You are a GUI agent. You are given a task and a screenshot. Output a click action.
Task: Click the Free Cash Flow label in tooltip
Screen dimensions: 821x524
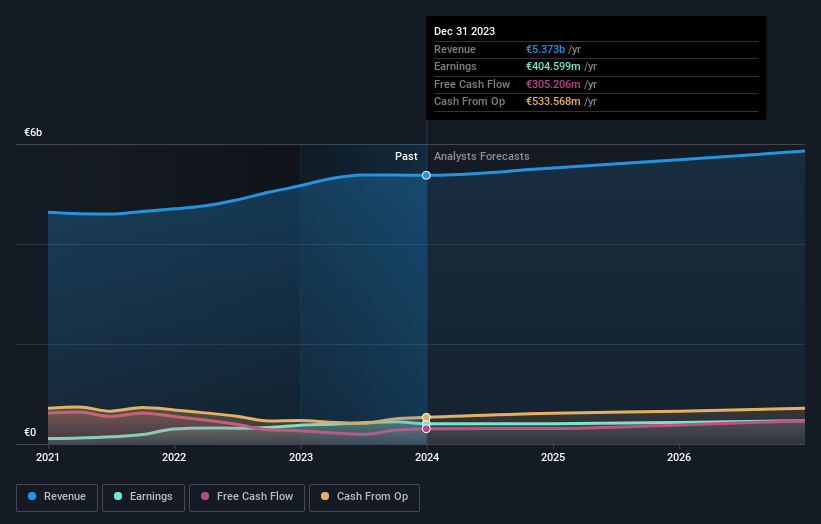click(x=472, y=84)
